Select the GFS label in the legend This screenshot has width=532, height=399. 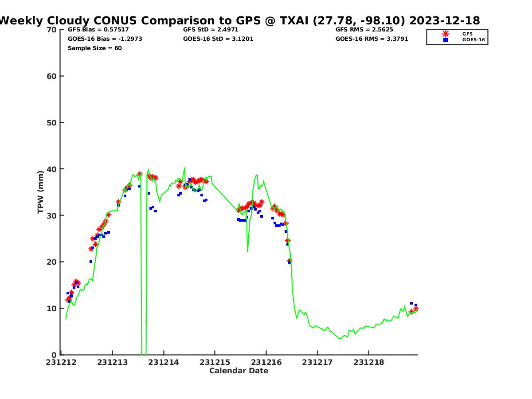pyautogui.click(x=467, y=34)
